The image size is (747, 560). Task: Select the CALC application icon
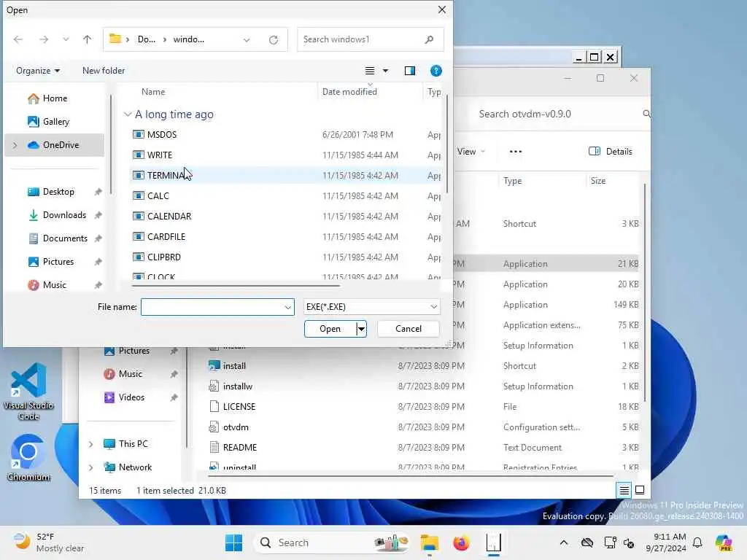pyautogui.click(x=138, y=196)
